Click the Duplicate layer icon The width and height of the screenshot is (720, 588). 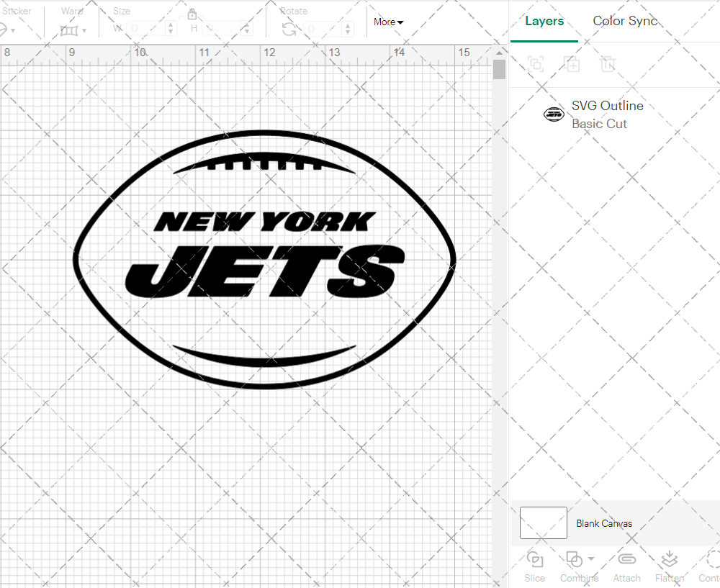click(x=572, y=64)
